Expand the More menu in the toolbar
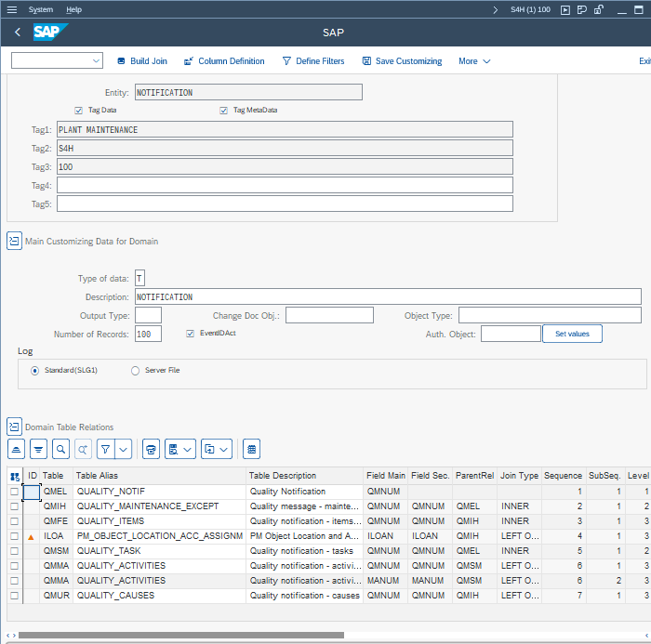The height and width of the screenshot is (644, 651). click(474, 61)
